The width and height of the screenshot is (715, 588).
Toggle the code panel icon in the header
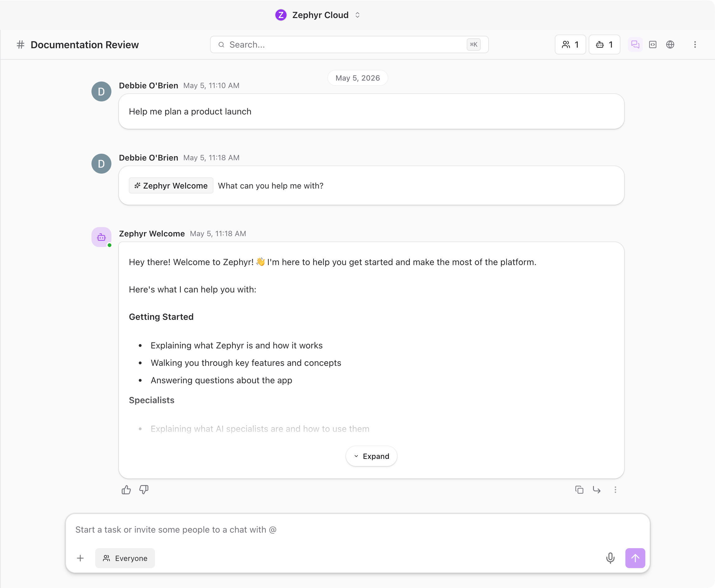point(653,44)
